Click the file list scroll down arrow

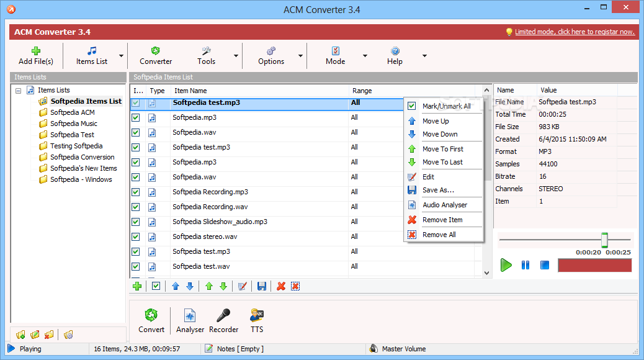(x=486, y=273)
